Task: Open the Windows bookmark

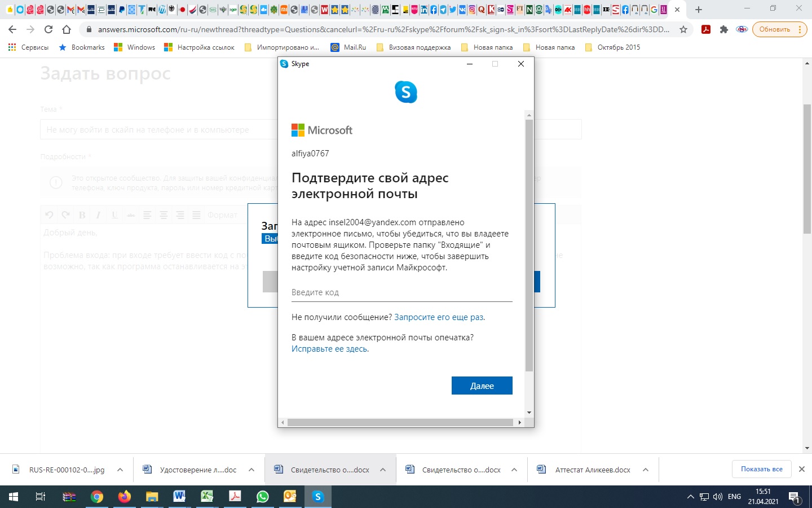Action: pyautogui.click(x=134, y=47)
